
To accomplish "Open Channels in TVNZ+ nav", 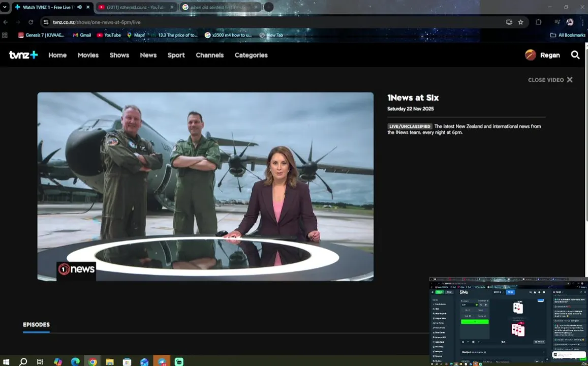I will [x=209, y=55].
